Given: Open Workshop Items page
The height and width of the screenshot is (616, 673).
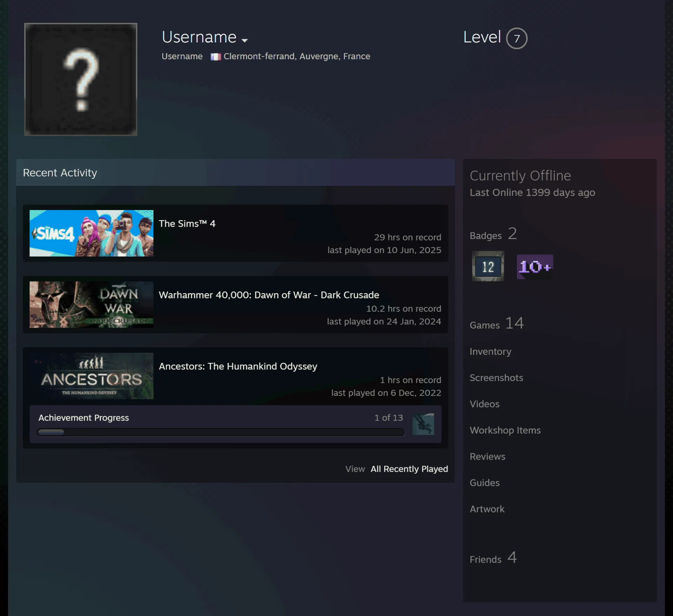Looking at the screenshot, I should 505,430.
